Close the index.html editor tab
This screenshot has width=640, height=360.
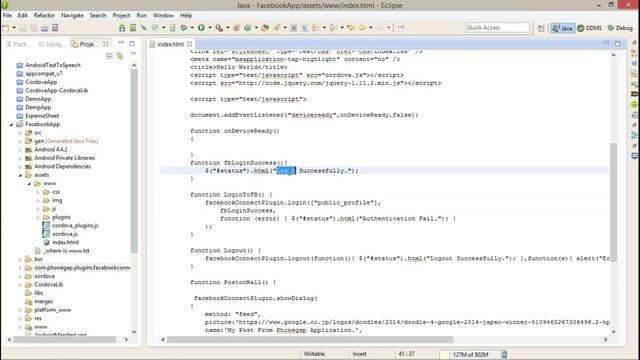pyautogui.click(x=190, y=44)
